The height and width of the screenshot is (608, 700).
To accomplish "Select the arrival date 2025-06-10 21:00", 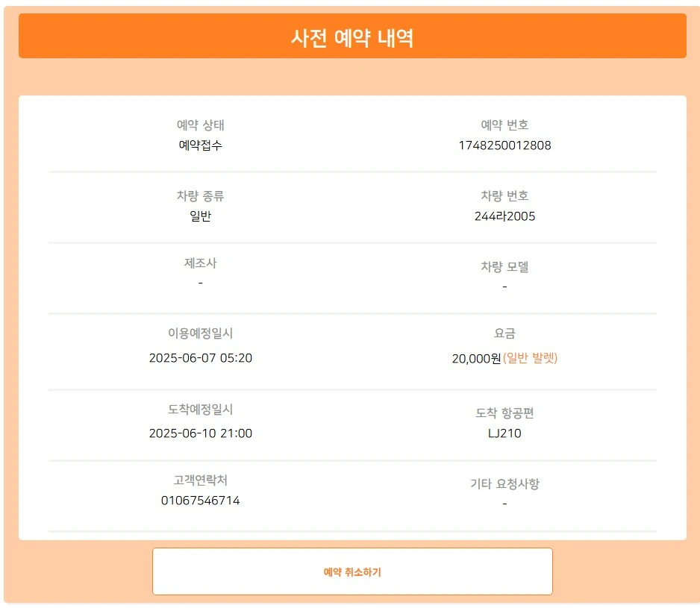I will tap(199, 433).
